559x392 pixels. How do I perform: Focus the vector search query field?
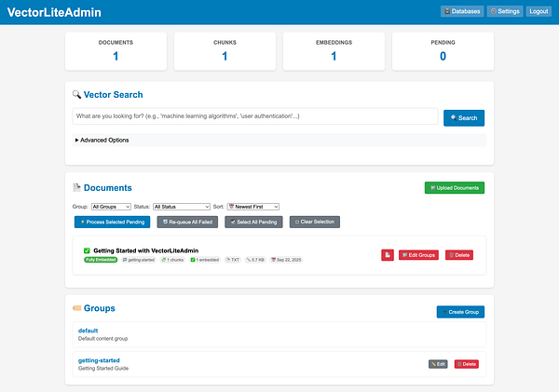pyautogui.click(x=255, y=116)
